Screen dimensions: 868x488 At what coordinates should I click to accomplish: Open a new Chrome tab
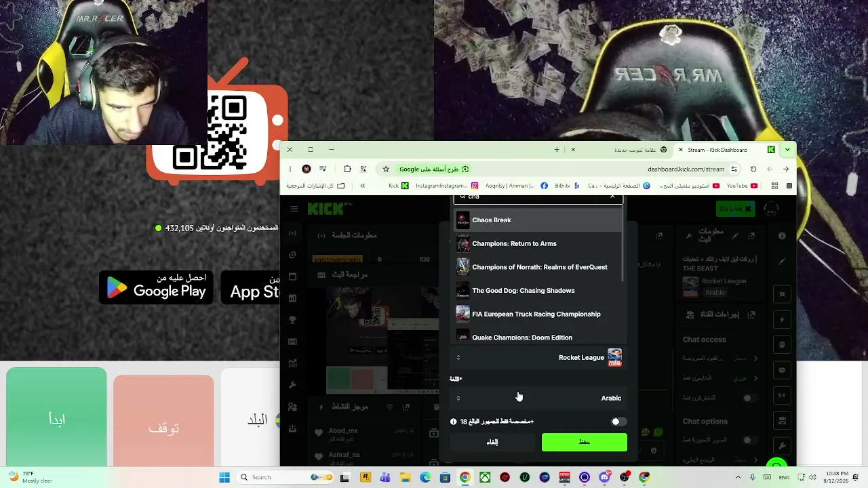[557, 150]
